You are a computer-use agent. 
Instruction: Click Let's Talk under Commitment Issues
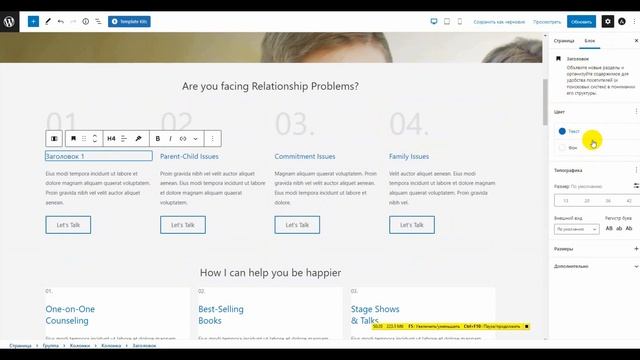[297, 225]
